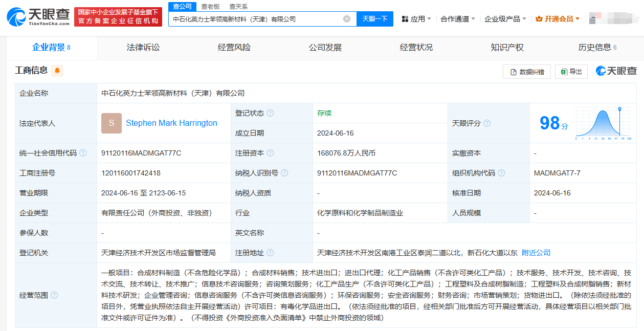
Task: Open the 经营风险 tab
Action: coord(234,48)
